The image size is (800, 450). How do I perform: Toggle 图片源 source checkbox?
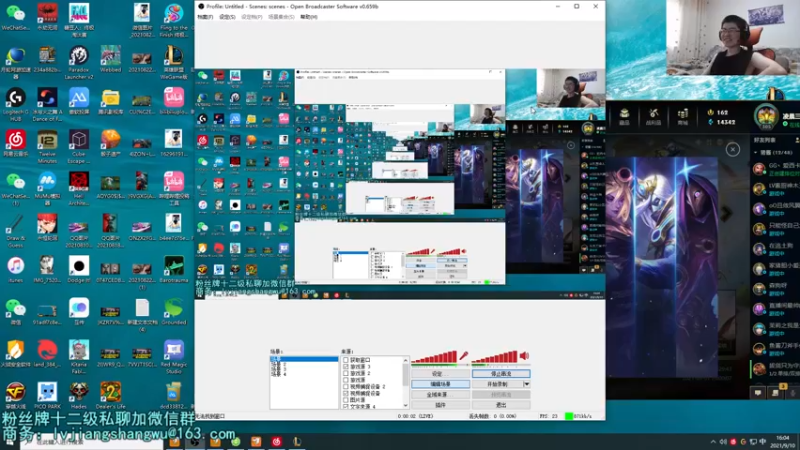pyautogui.click(x=345, y=400)
